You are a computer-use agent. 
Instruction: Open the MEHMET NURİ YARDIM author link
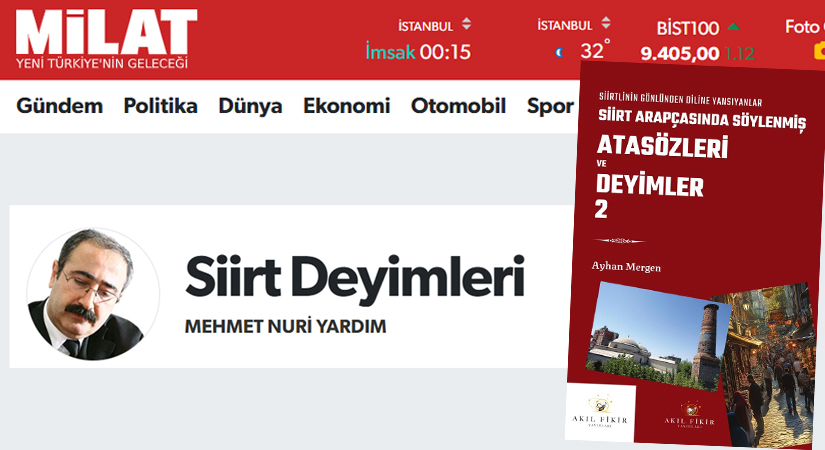tap(286, 326)
